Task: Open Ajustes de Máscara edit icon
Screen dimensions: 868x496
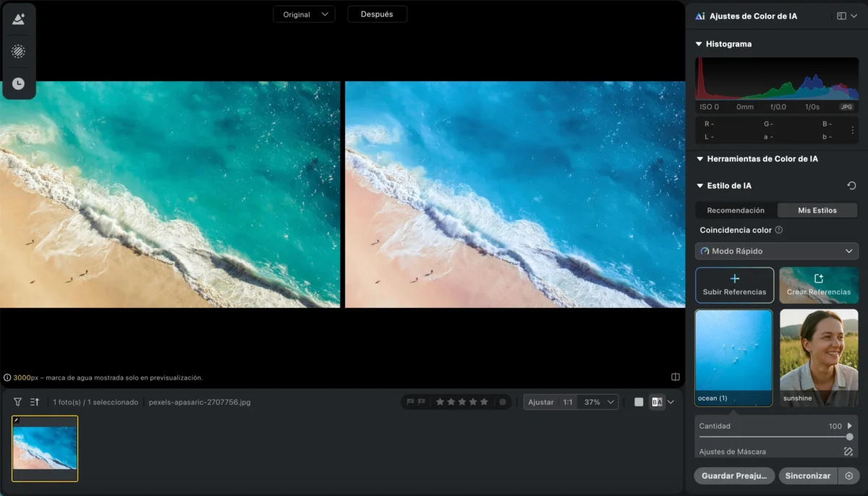Action: point(848,452)
